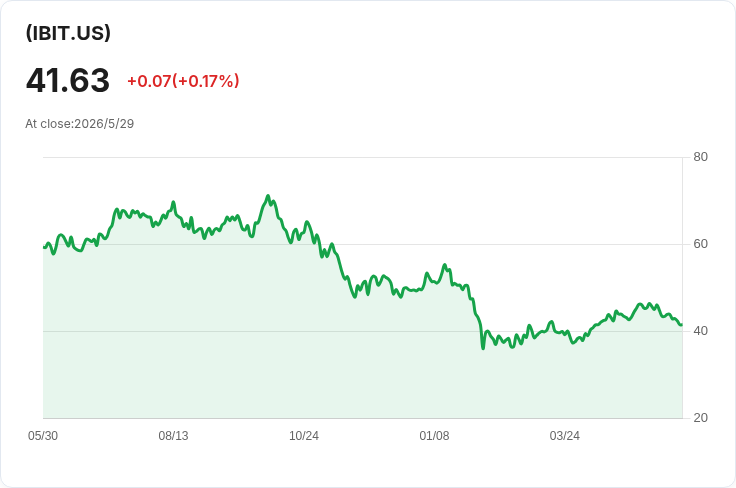Viewport: 736px width, 488px height.
Task: Select the 08/13 date on x-axis
Action: click(x=173, y=436)
